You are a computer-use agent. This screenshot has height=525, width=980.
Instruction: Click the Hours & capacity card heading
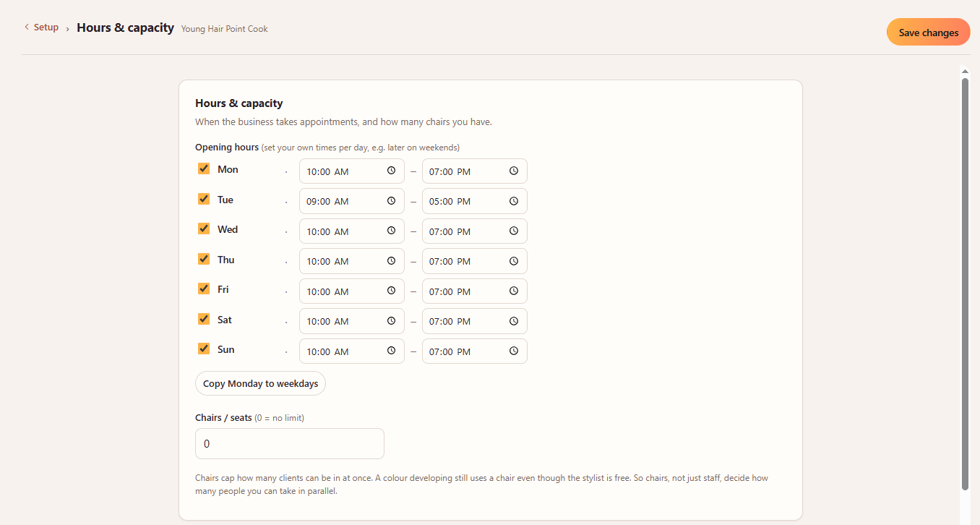pos(239,103)
